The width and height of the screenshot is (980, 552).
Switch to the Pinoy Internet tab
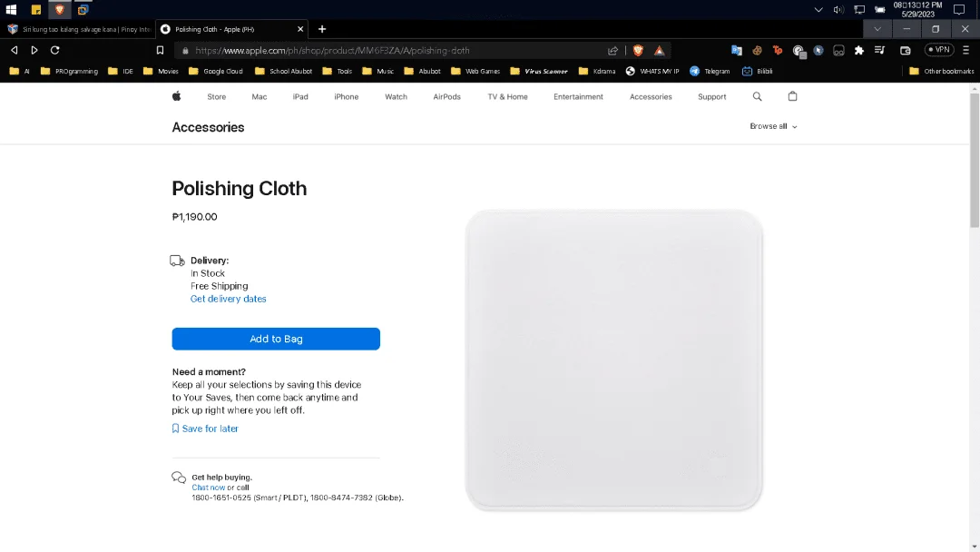click(x=79, y=29)
